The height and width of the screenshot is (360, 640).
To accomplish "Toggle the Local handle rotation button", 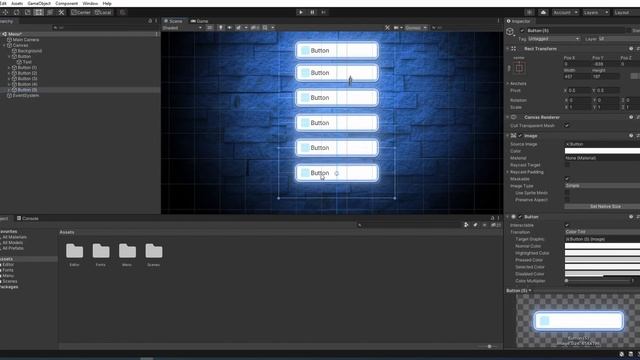I will coord(103,12).
